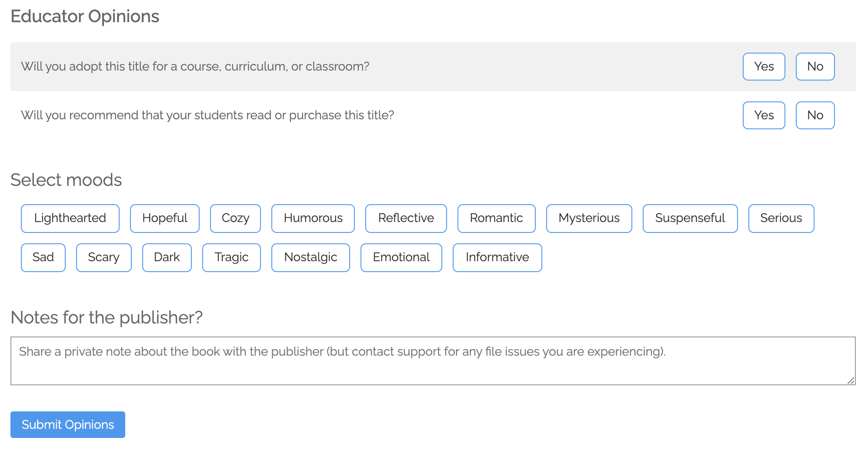This screenshot has height=451, width=868.
Task: Select the Hopeful mood
Action: [165, 219]
